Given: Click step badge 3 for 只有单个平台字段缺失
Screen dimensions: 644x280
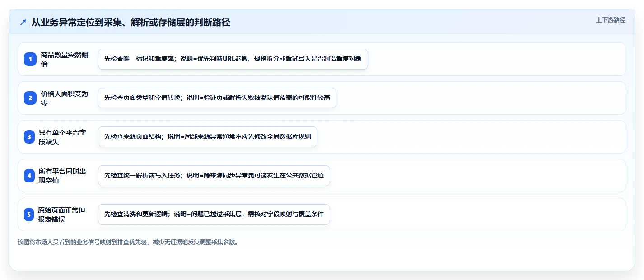Looking at the screenshot, I should tap(30, 137).
